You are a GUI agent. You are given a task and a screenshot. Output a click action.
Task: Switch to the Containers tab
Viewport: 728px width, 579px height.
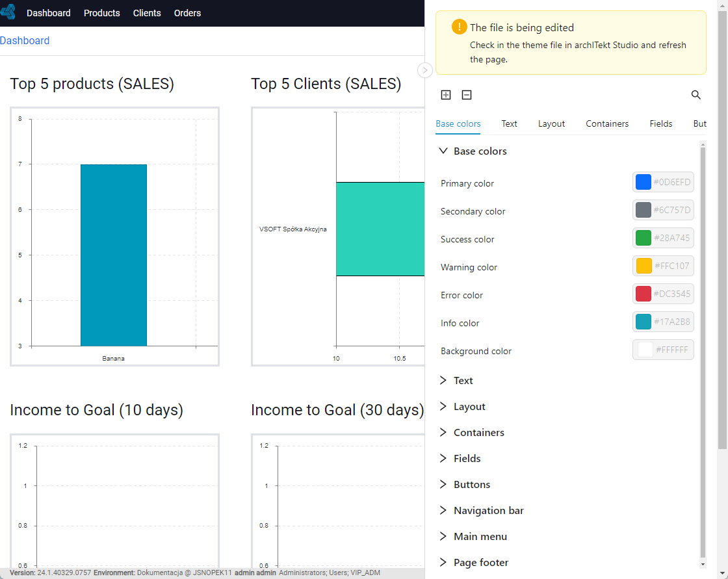click(607, 124)
